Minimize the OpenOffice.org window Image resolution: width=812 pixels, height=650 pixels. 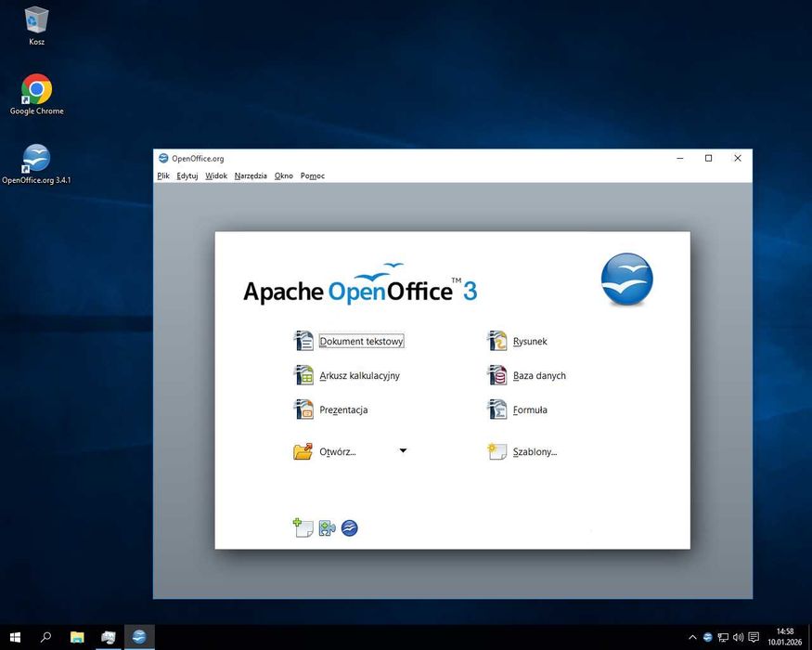click(x=680, y=158)
